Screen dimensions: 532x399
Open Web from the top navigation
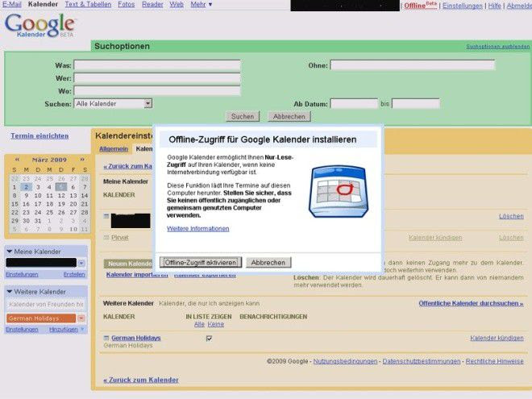[177, 4]
